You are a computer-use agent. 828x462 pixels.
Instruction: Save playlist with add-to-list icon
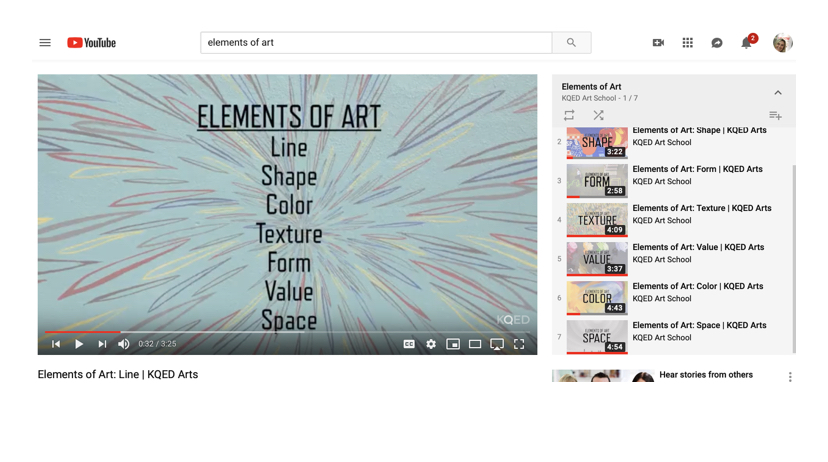tap(775, 116)
